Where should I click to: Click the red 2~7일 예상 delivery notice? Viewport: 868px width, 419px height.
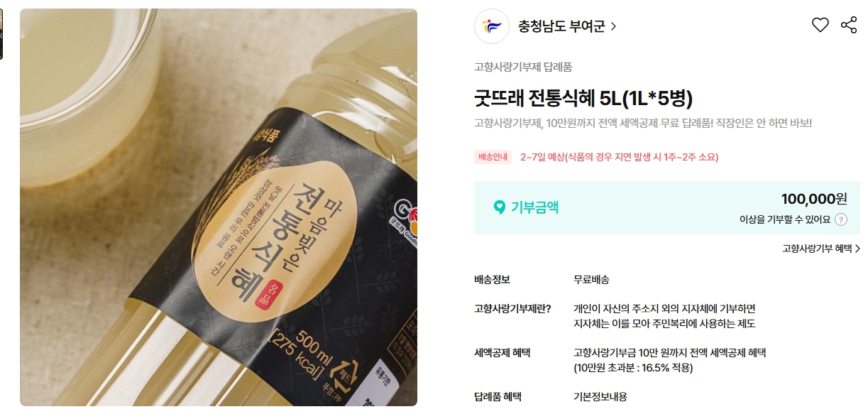619,157
